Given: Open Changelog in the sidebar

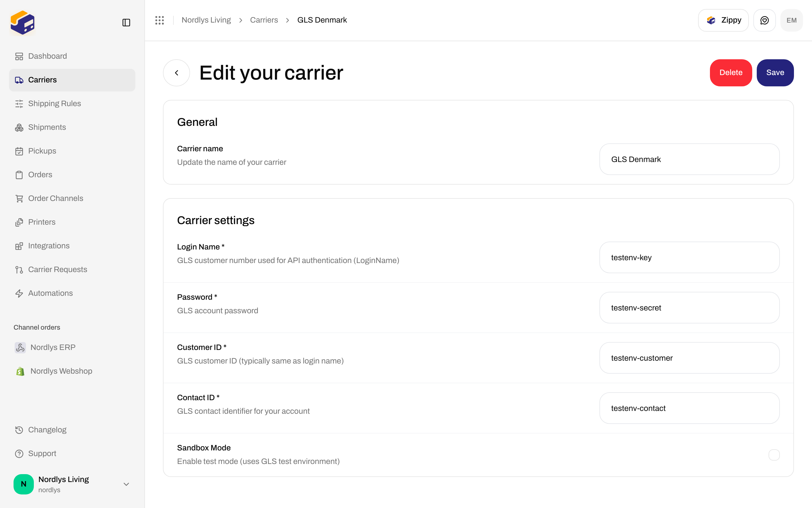Looking at the screenshot, I should pos(72,430).
